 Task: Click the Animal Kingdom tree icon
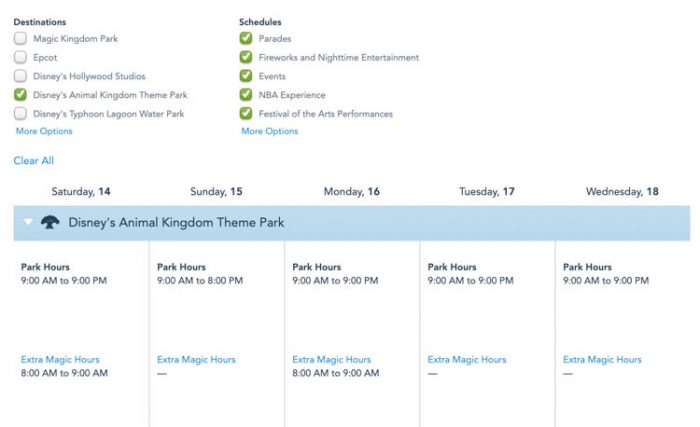tap(50, 223)
